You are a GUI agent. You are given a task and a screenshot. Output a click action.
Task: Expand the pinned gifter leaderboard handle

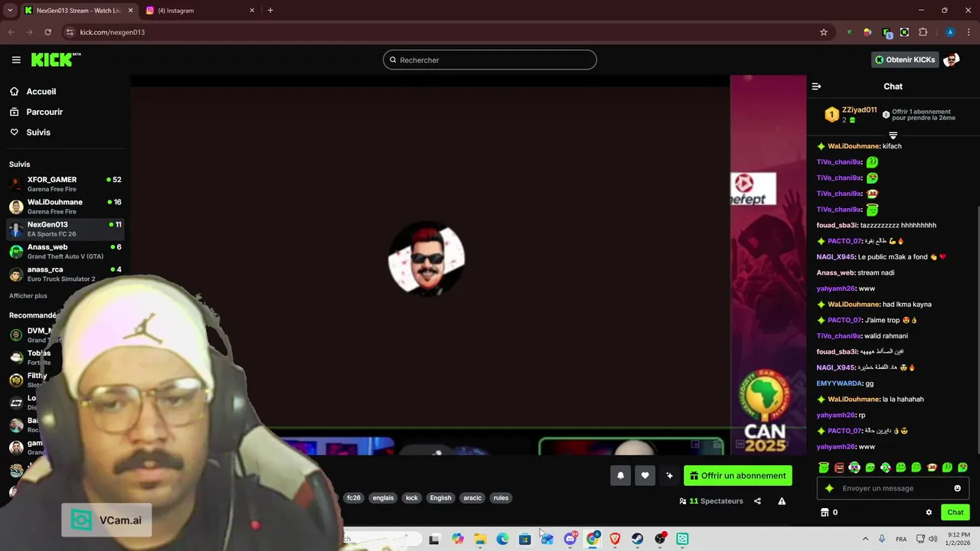(893, 135)
